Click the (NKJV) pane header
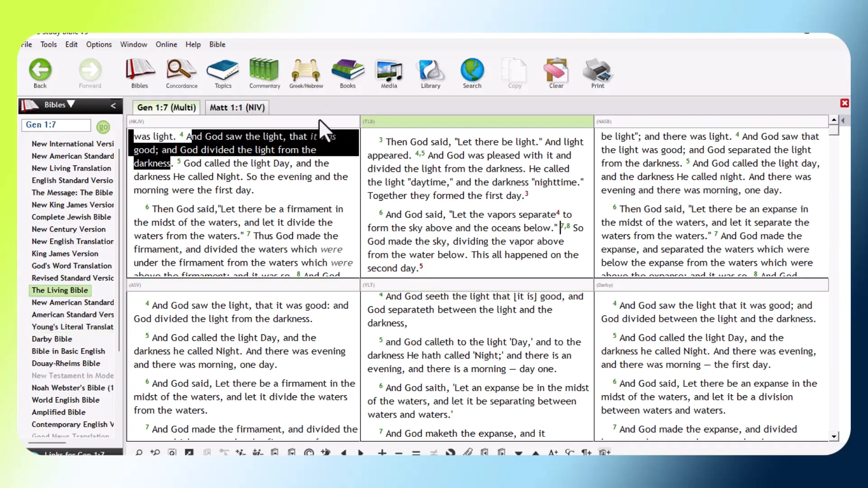This screenshot has width=868, height=488. pyautogui.click(x=243, y=122)
